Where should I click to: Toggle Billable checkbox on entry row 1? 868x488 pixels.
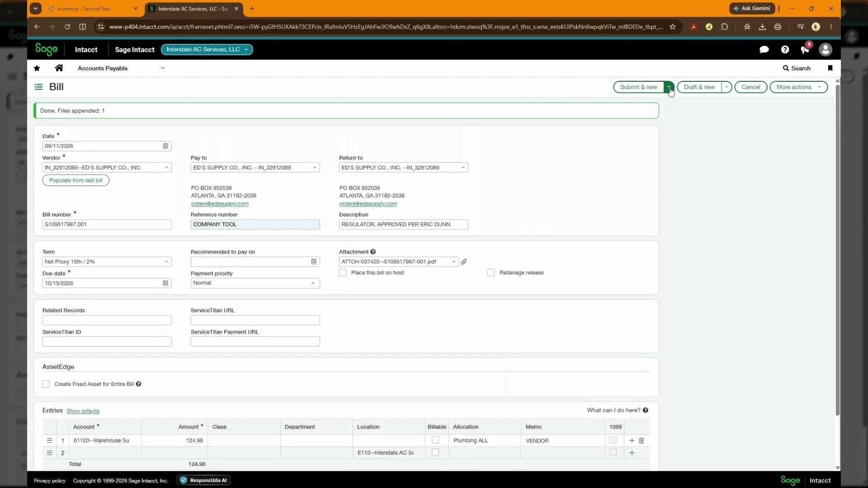coord(435,440)
